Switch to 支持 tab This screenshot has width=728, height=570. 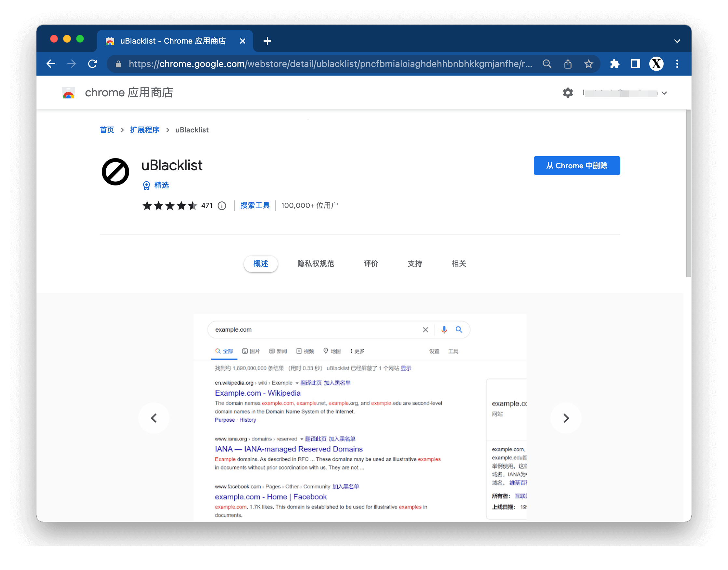415,264
